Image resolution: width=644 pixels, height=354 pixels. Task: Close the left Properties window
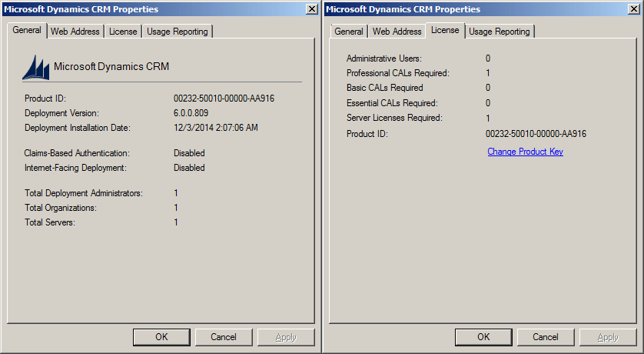coord(312,9)
